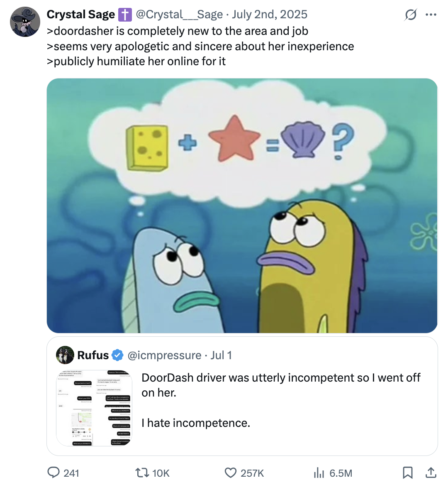This screenshot has width=448, height=485.
Task: Open Crystal Sage's profile avatar
Action: [25, 22]
